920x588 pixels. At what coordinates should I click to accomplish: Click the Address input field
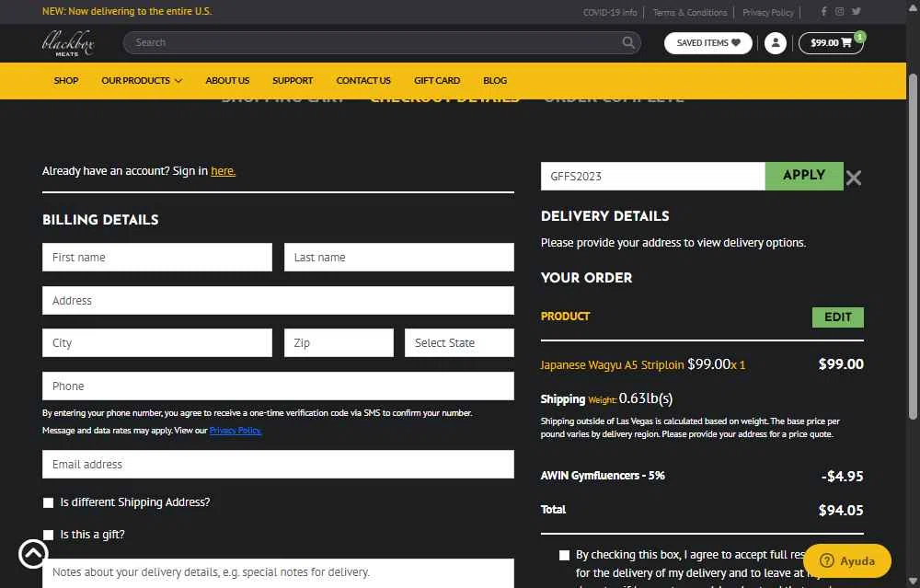278,301
